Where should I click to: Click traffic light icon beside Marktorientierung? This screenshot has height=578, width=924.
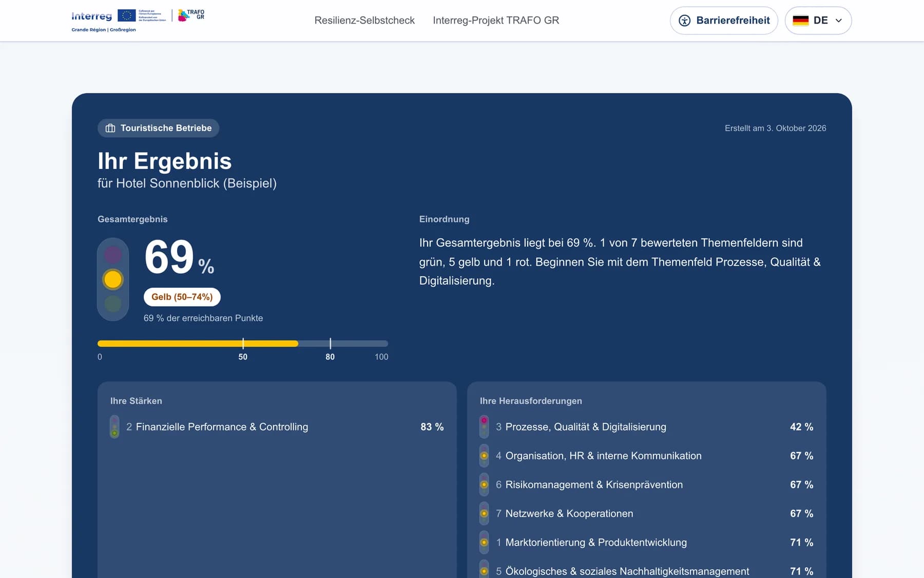(484, 543)
